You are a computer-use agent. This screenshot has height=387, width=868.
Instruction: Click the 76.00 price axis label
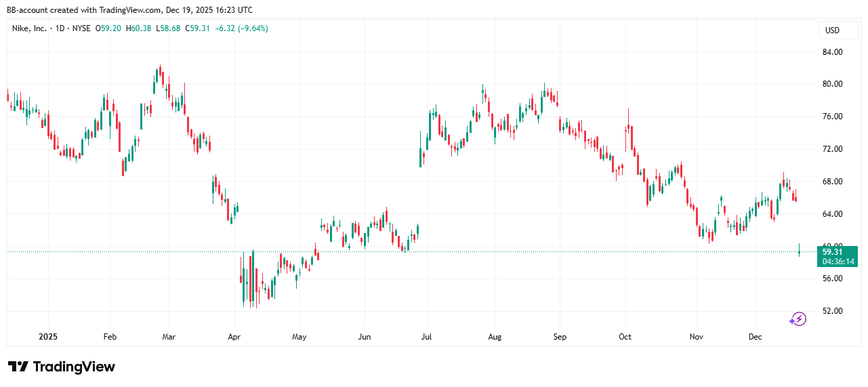click(x=831, y=117)
